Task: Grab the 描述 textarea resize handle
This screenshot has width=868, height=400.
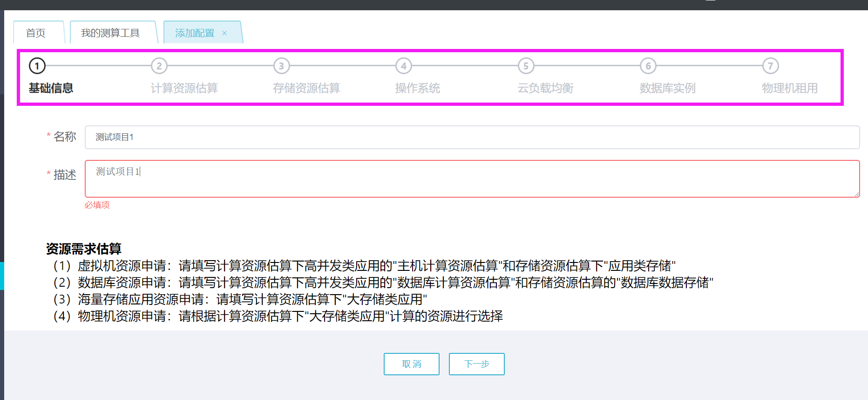Action: [857, 194]
